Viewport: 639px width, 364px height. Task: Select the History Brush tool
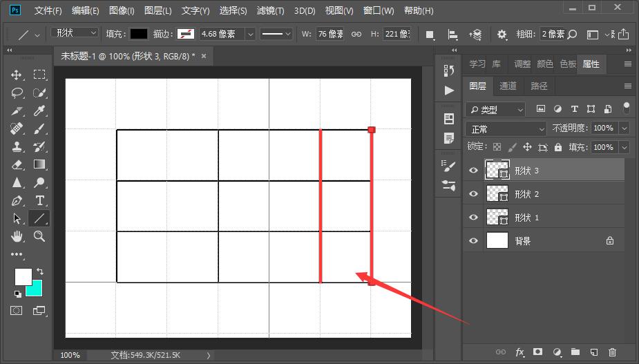point(39,146)
